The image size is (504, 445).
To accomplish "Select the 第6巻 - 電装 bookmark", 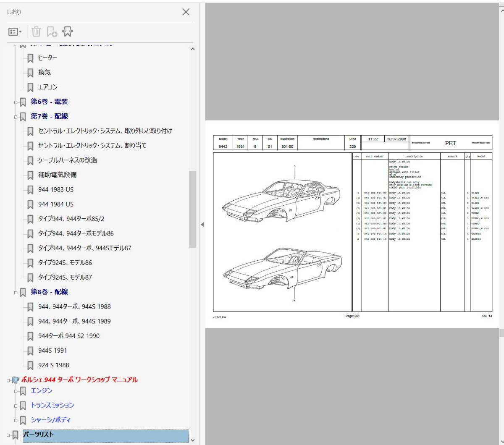I will point(49,102).
